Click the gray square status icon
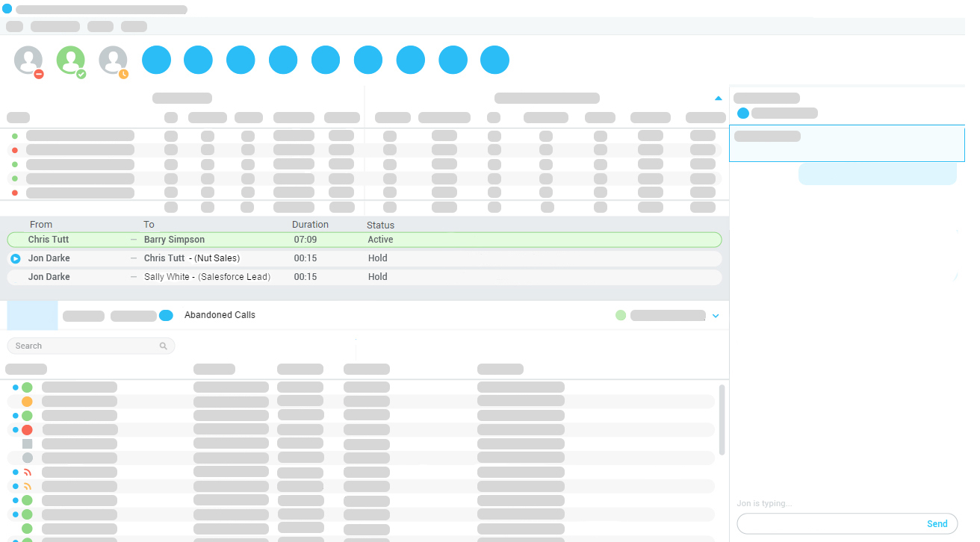The height and width of the screenshot is (542, 980). [x=28, y=443]
